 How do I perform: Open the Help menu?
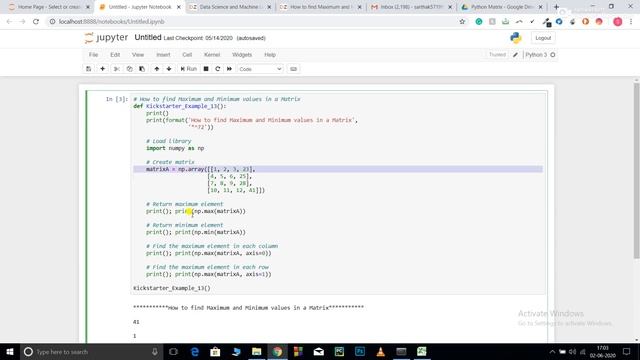pyautogui.click(x=270, y=55)
